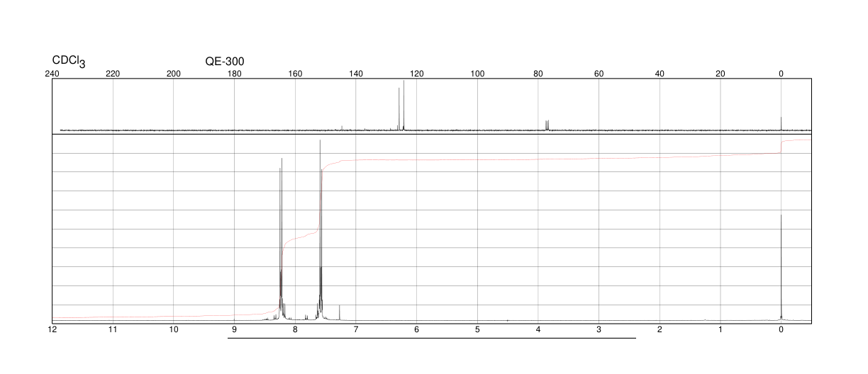Select the 40 carbon axis tick label

click(x=660, y=74)
